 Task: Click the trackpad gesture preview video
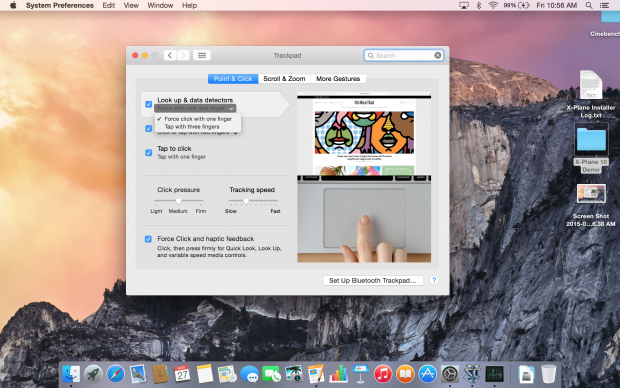[364, 177]
